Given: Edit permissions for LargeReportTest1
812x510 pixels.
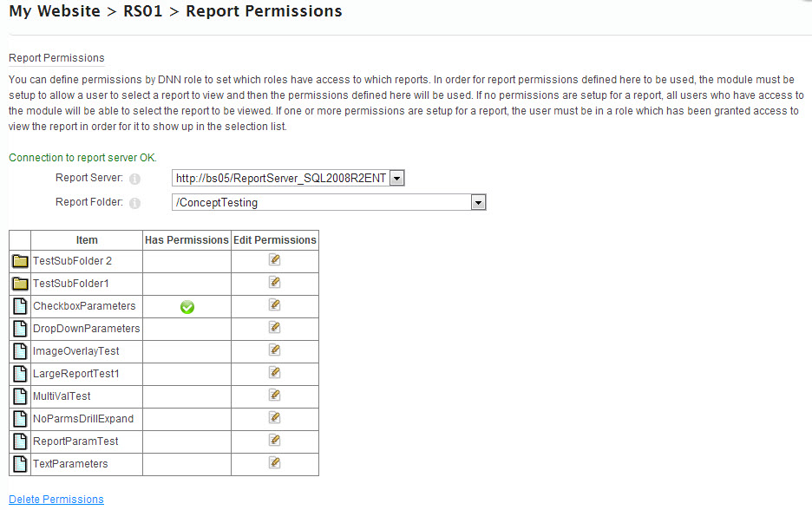Looking at the screenshot, I should point(274,373).
